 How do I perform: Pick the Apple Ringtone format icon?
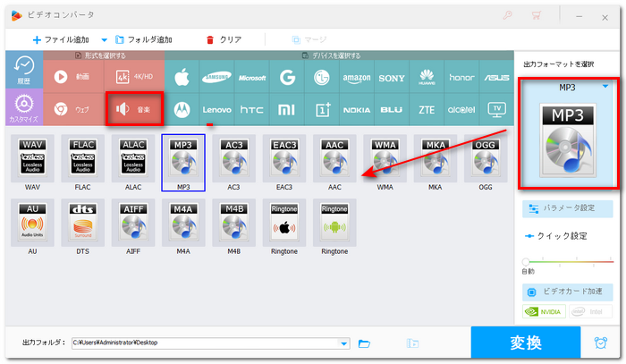tap(283, 225)
